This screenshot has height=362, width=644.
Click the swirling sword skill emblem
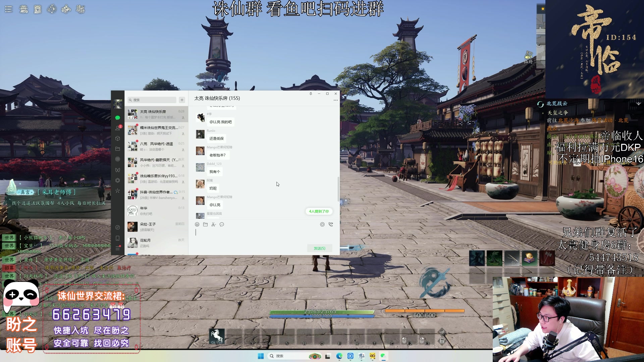[x=435, y=283]
